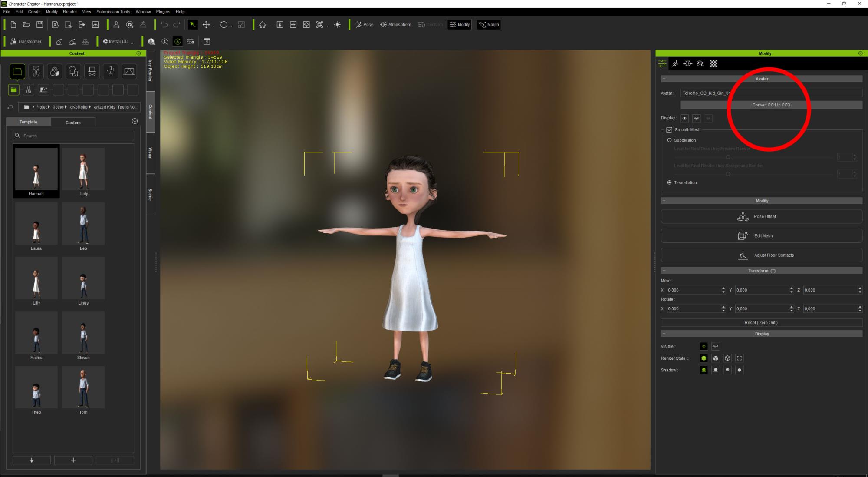Viewport: 868px width, 477px height.
Task: Click the plus add button at Content panel bottom
Action: point(73,460)
